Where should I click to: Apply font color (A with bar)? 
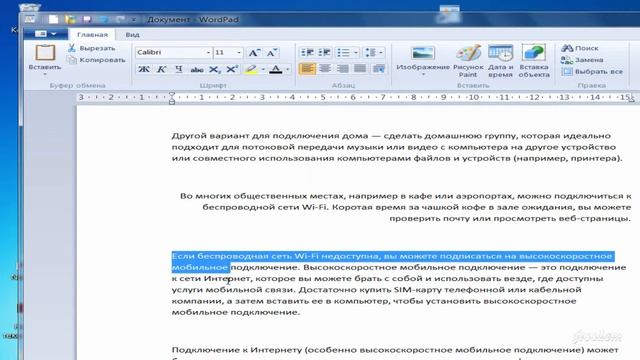(276, 69)
